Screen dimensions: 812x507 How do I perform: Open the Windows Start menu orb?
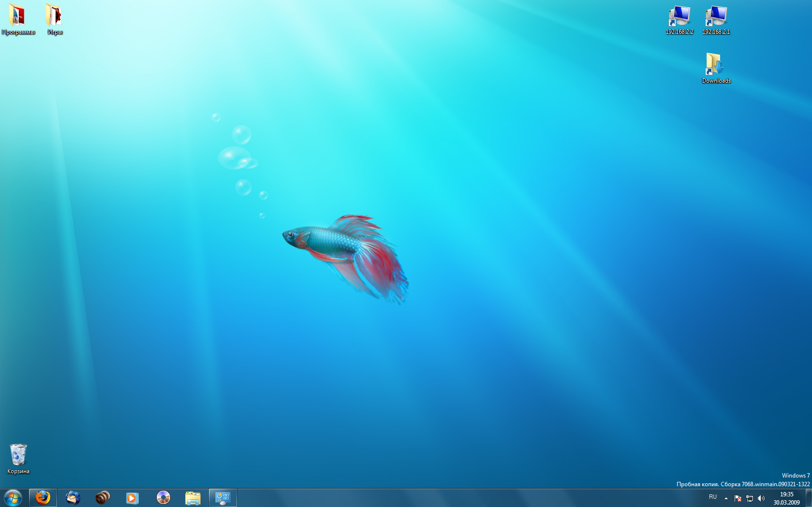pos(13,498)
